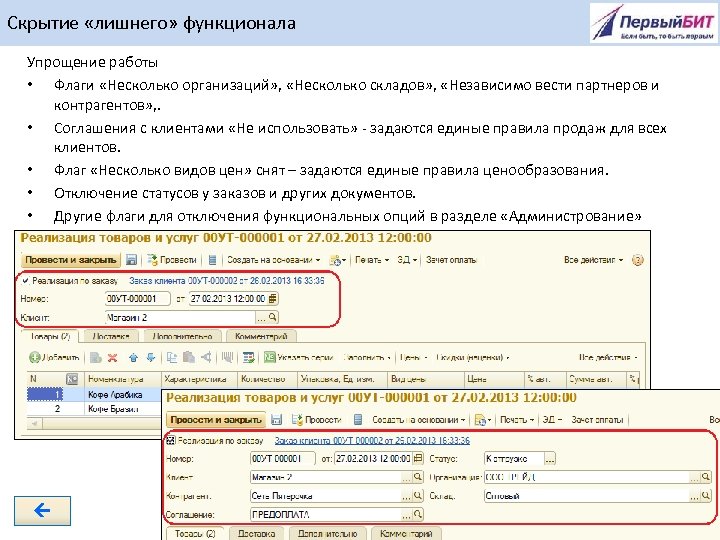Toggle Реализация по заказу checkbox in lower window
Viewport: 720px width, 540px height.
[x=170, y=440]
